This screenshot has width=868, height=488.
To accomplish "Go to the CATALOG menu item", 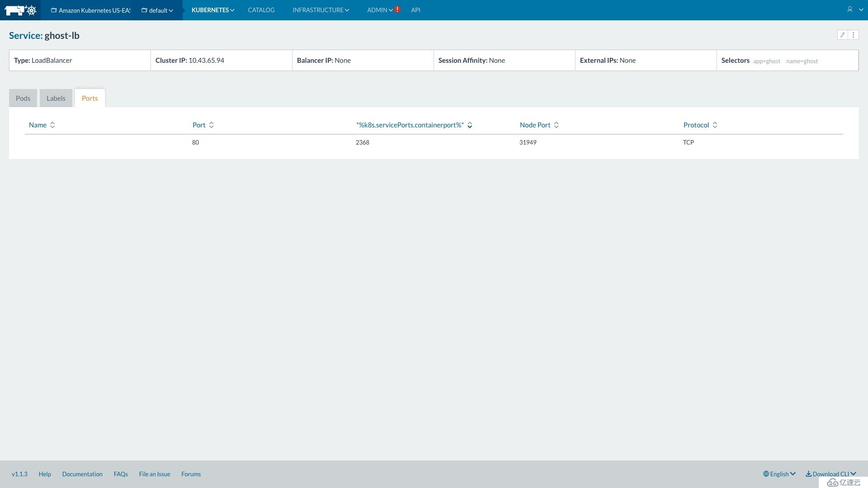I will point(261,10).
